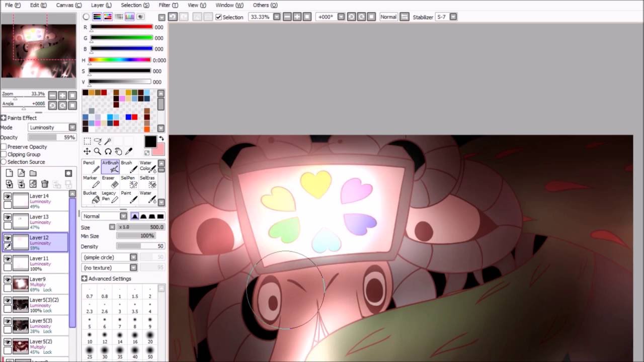The image size is (644, 362).
Task: Select the rectangular selection tool
Action: (87, 141)
